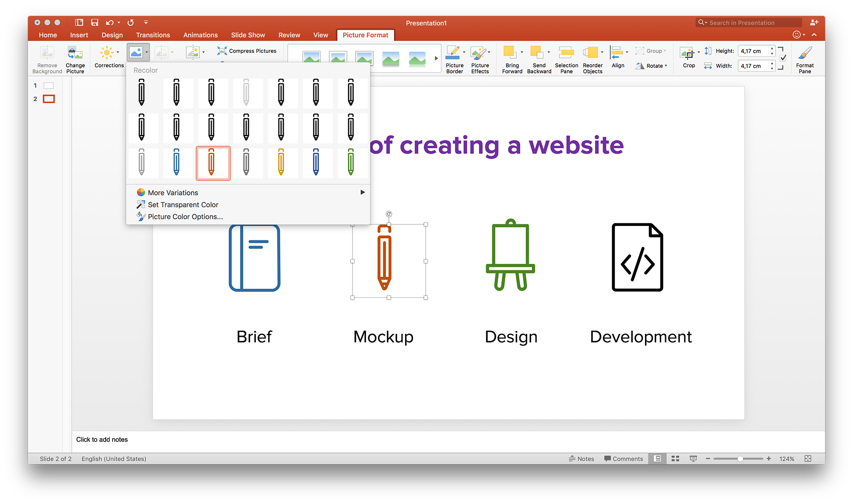Select slide 1 thumbnail in the sidebar
The image size is (853, 504).
49,85
